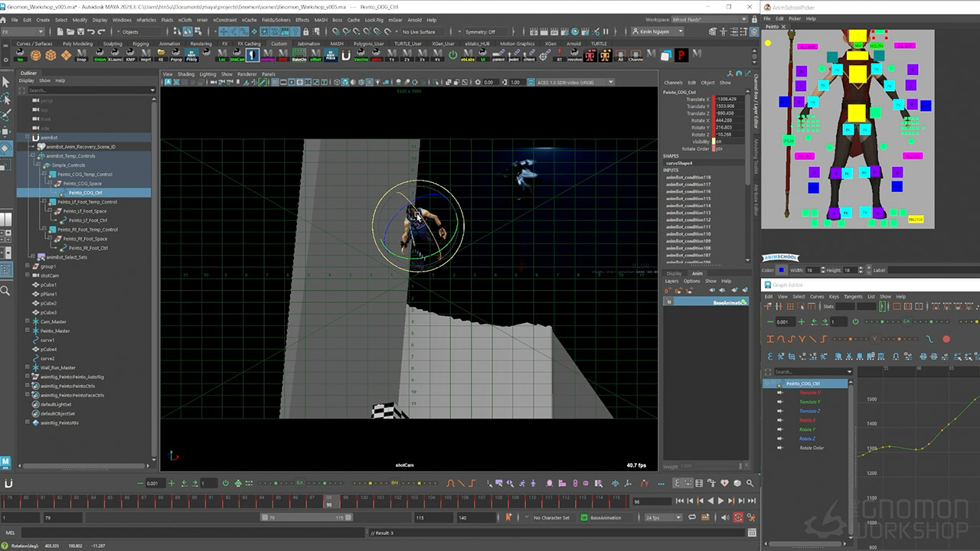980x551 pixels.
Task: Click the blue Color swatch in AnimSchoolPicker
Action: [781, 270]
